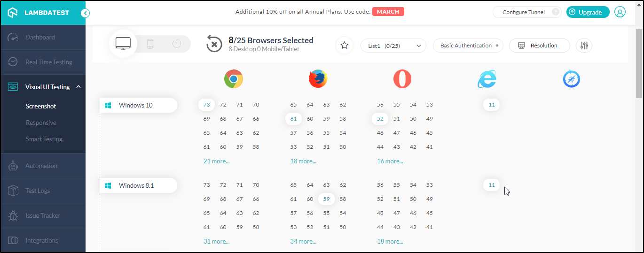Click the Configure Tunnel button
644x253 pixels.
(x=523, y=12)
